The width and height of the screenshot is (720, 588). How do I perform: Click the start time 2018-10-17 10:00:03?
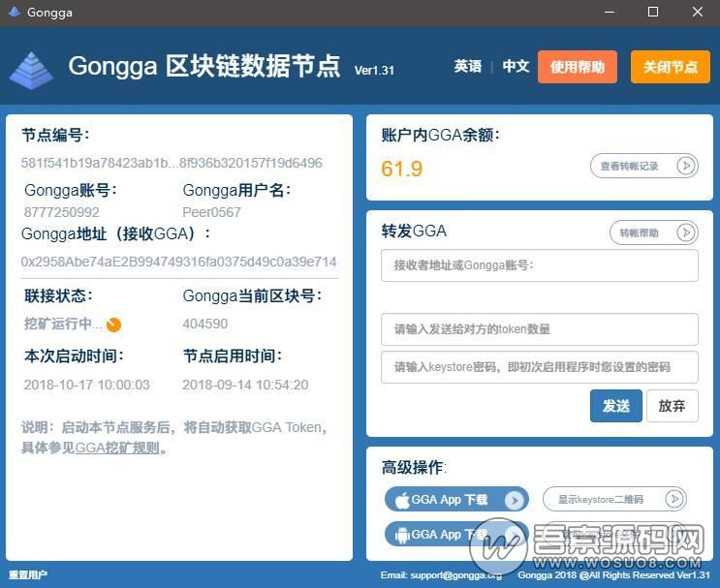click(x=87, y=385)
